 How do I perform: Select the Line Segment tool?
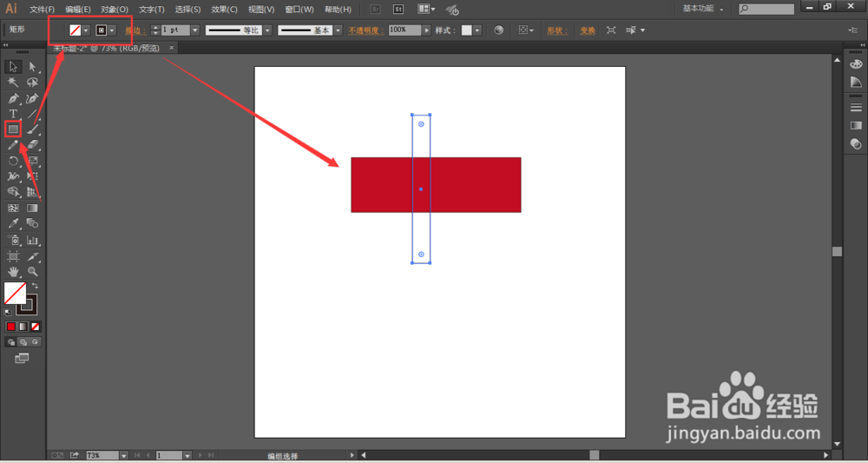(x=33, y=114)
